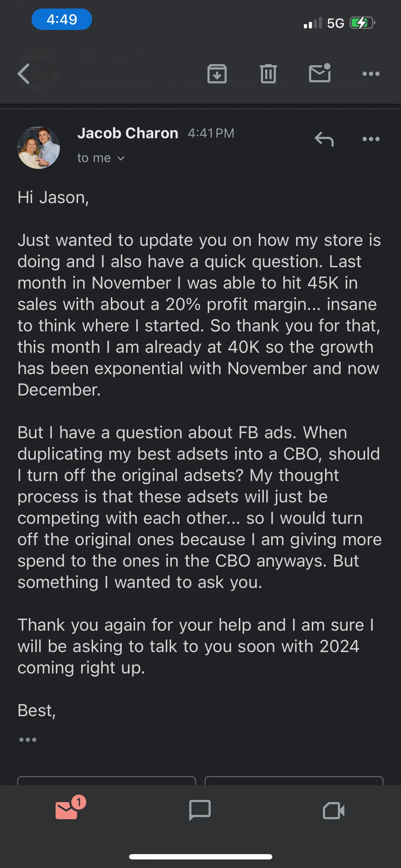This screenshot has height=868, width=401.
Task: Tap the home indicator bar
Action: [201, 857]
